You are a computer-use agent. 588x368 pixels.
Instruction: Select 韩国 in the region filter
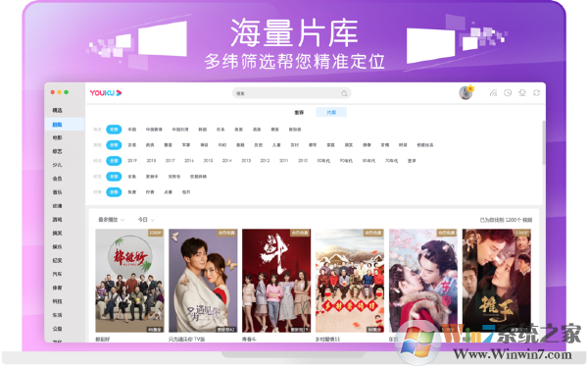tap(203, 130)
